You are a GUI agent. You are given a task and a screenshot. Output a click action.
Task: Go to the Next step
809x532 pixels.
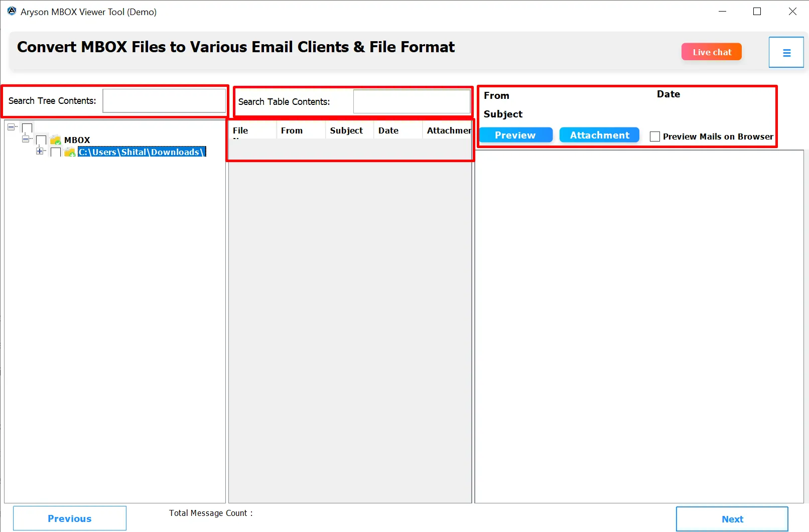click(732, 519)
